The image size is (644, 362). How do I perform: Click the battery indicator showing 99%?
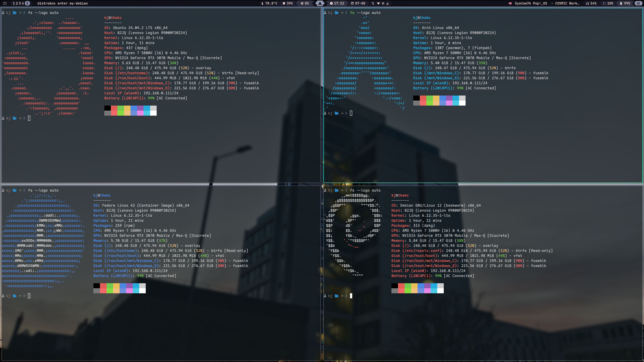(625, 3)
